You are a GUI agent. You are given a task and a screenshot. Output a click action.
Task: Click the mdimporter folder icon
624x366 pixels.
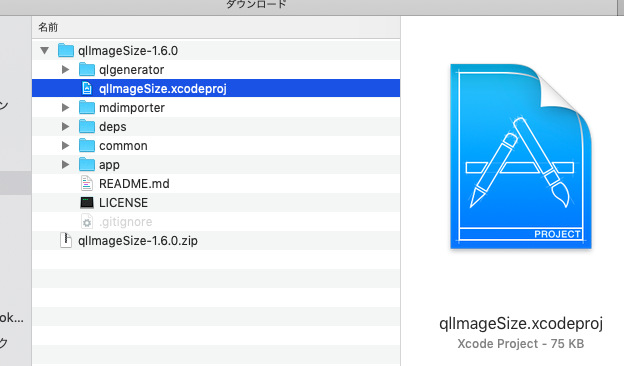(87, 107)
